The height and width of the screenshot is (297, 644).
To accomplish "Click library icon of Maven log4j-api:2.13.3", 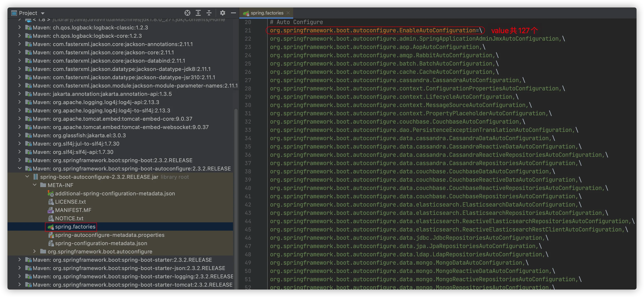I will (x=28, y=102).
